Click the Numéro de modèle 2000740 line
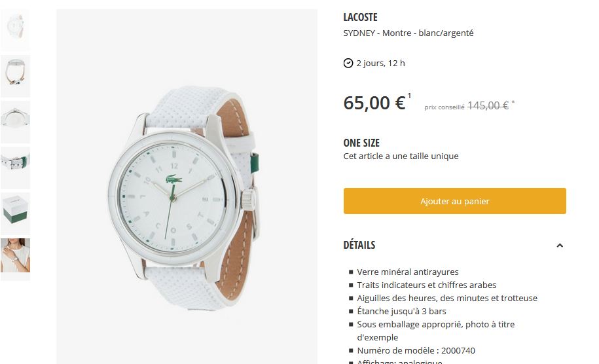The width and height of the screenshot is (599, 364). (x=416, y=351)
